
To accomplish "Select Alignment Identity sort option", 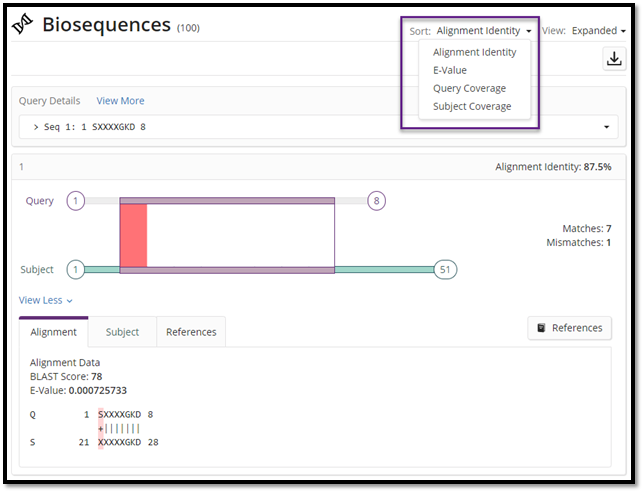I will (x=474, y=52).
